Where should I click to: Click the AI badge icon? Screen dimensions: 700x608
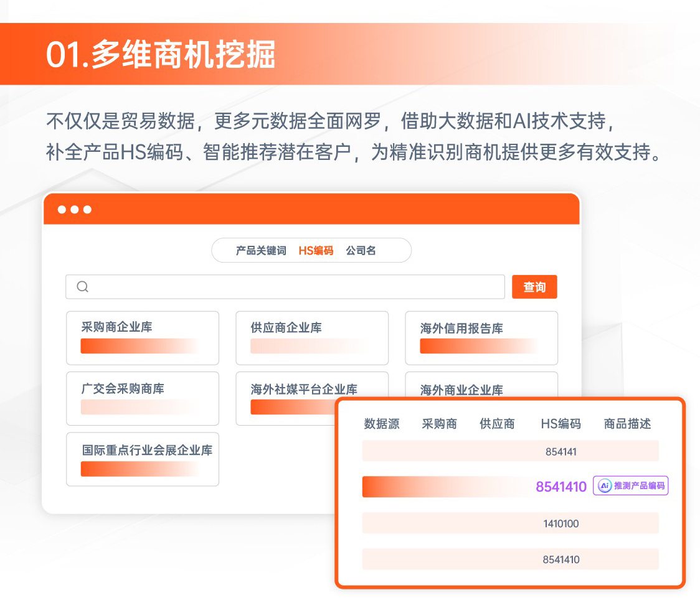click(604, 486)
